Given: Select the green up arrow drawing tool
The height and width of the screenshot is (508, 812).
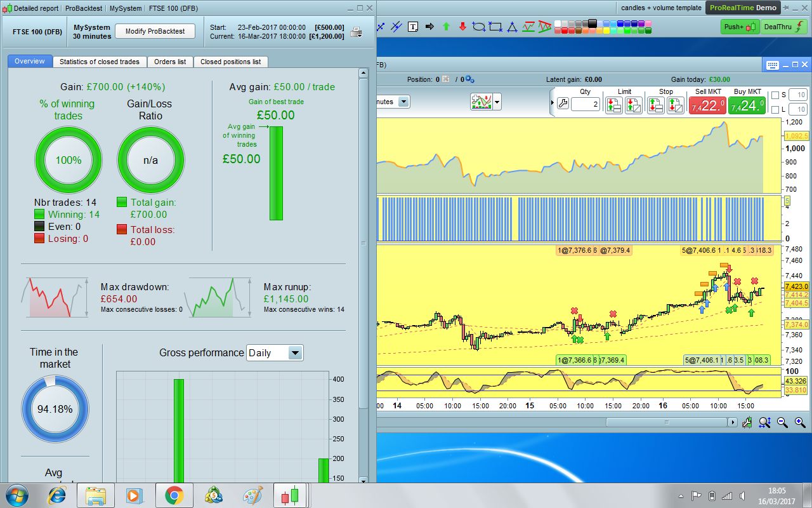Looking at the screenshot, I should coord(446,27).
